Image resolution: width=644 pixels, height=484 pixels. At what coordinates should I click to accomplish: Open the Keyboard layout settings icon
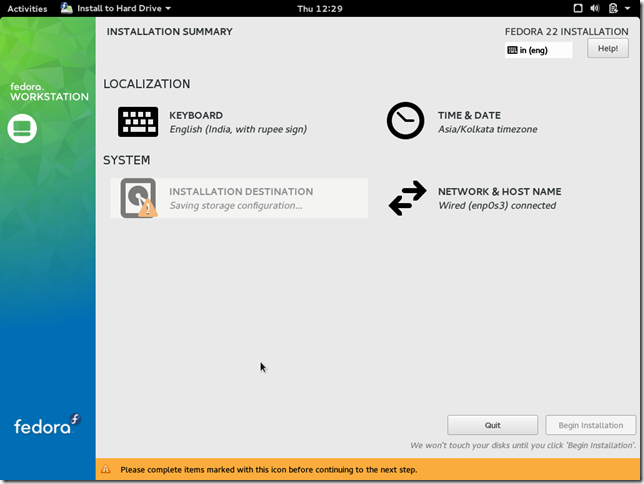coord(138,122)
